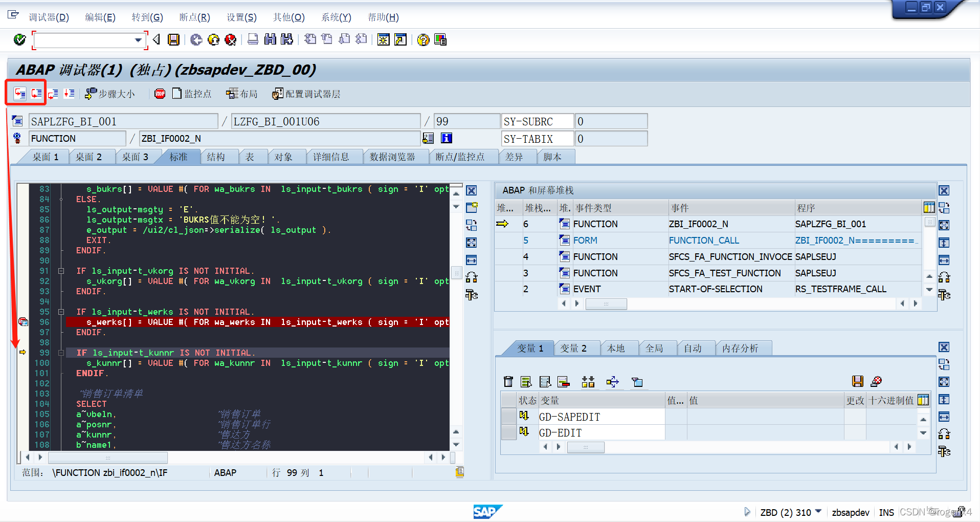
Task: Click the print icon in top toolbar
Action: click(x=253, y=39)
